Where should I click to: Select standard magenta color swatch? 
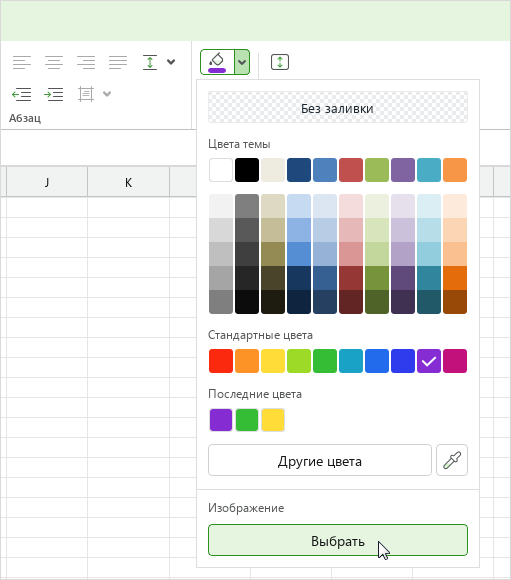[455, 361]
